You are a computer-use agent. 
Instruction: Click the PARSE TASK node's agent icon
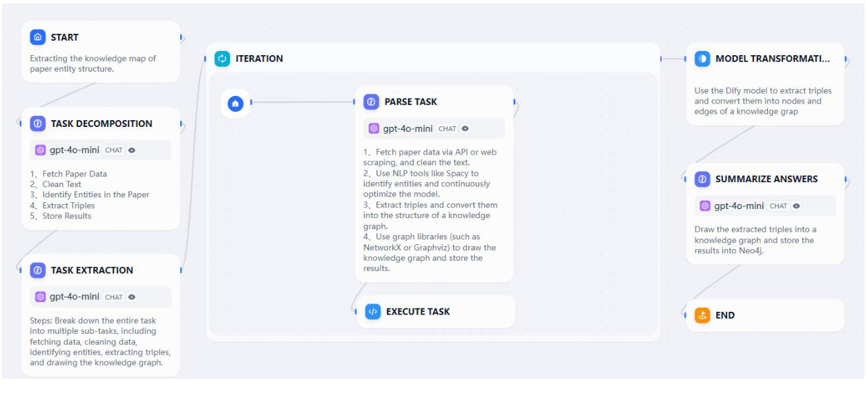point(370,101)
